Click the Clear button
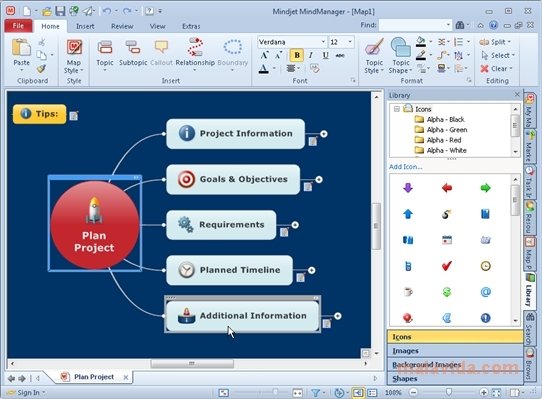Image resolution: width=542 pixels, height=399 pixels. [496, 68]
